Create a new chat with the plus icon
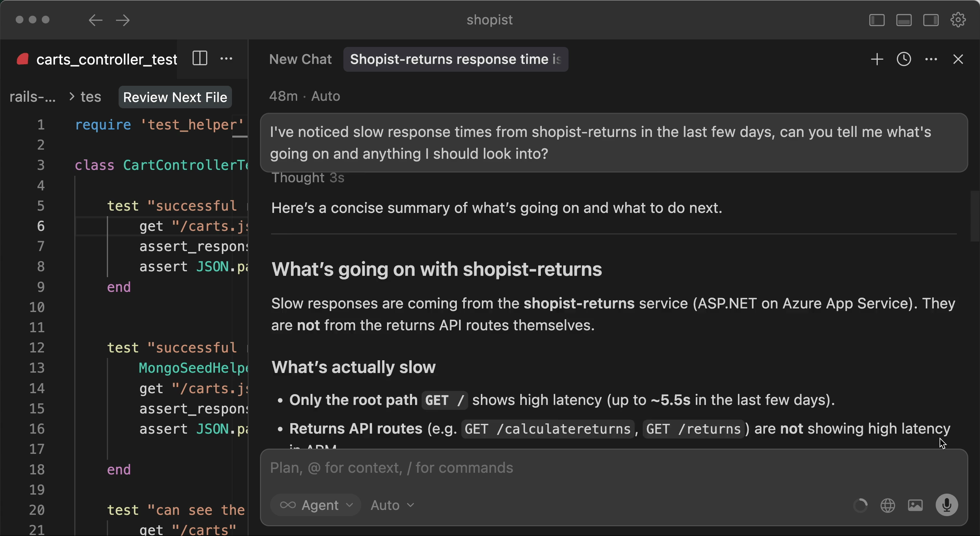The height and width of the screenshot is (536, 980). tap(877, 59)
